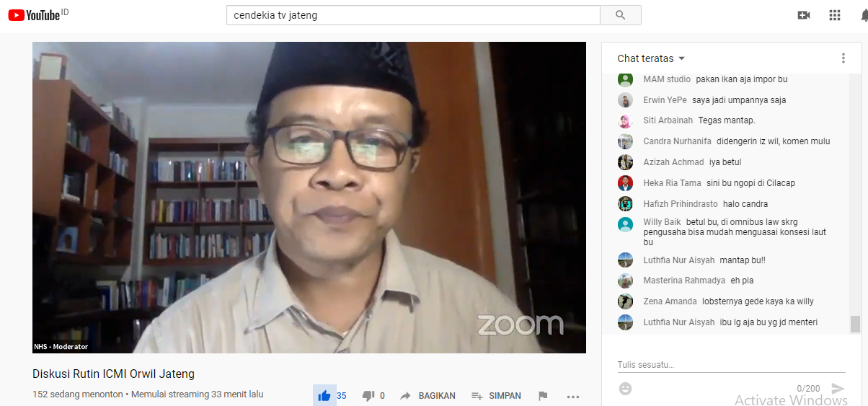Click the BAGIKAN share button

428,396
